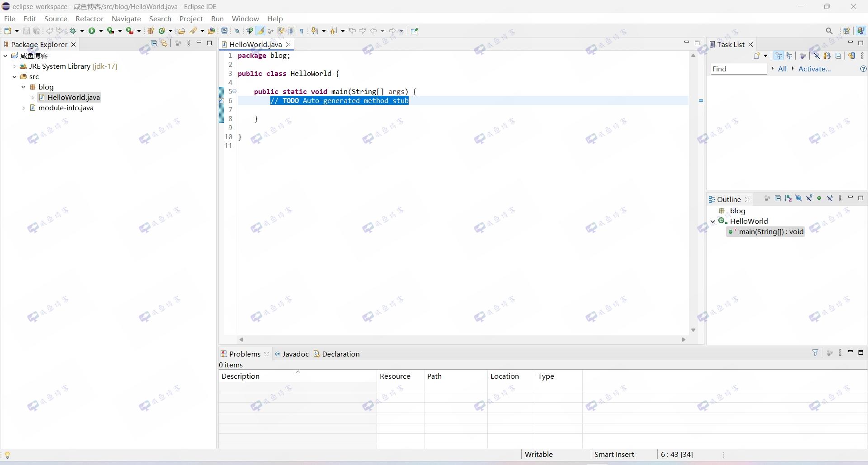Click the Run External Tools icon
Screen dimensions: 868x465
coord(129,31)
